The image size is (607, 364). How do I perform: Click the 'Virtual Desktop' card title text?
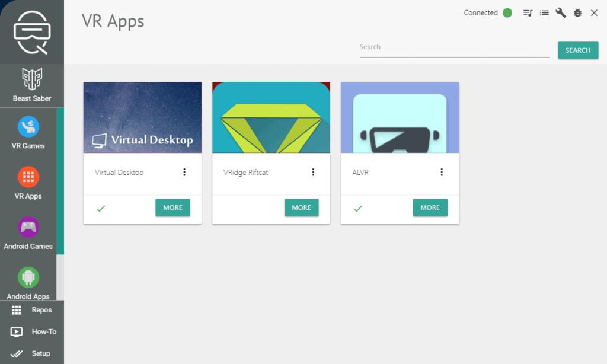coord(119,173)
